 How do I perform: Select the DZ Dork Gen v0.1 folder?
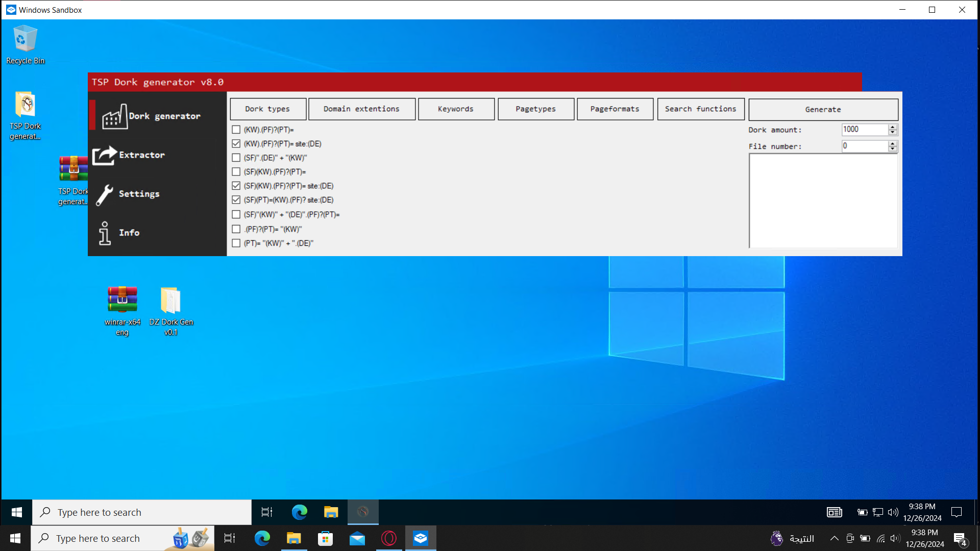click(170, 311)
